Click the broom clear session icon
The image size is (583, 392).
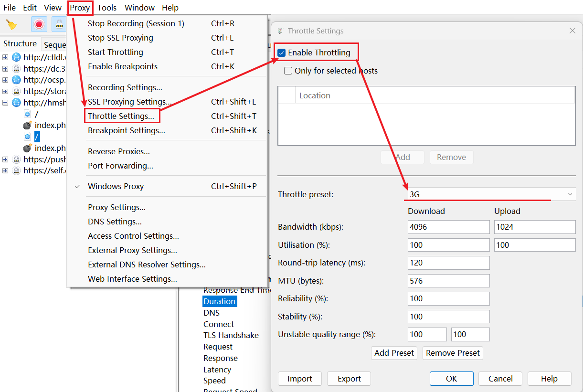[x=11, y=24]
